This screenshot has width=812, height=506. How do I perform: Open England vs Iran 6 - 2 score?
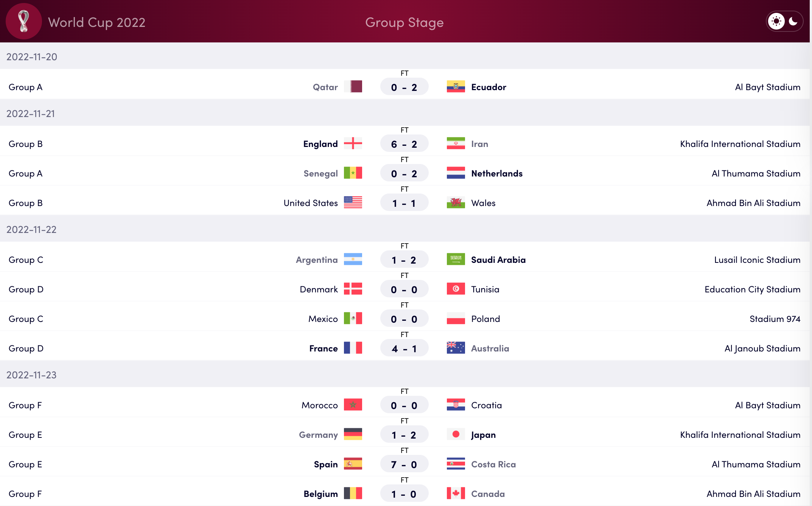click(x=404, y=144)
